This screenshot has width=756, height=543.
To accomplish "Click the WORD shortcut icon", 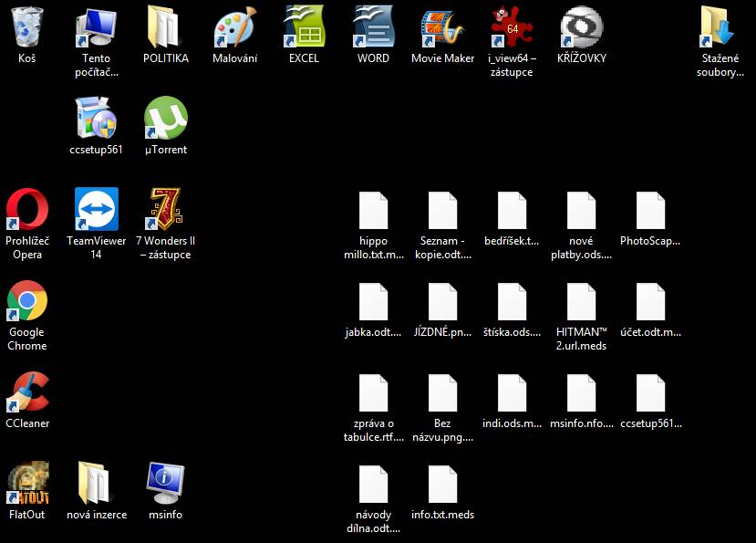I will [x=373, y=27].
